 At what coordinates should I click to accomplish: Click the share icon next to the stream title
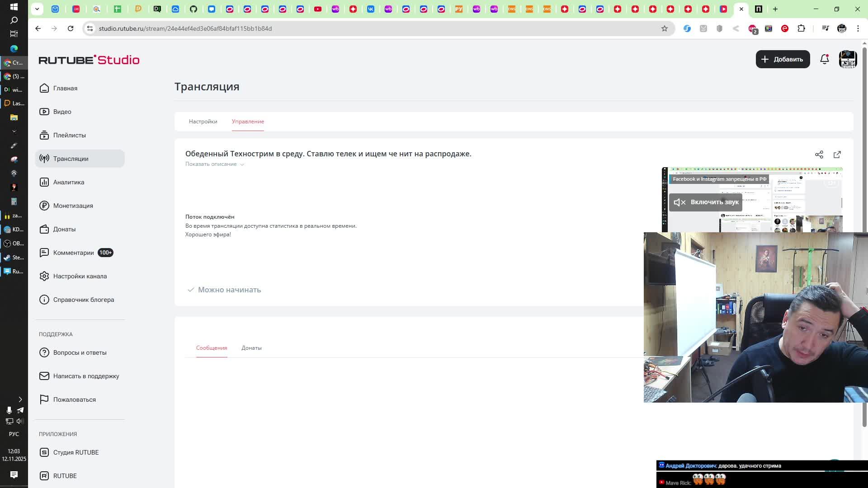coord(819,155)
